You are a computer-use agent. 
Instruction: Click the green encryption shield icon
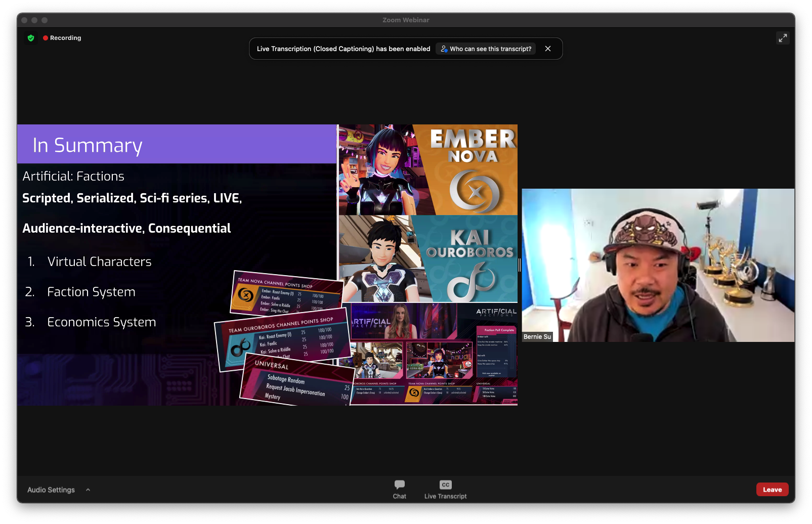click(x=31, y=38)
